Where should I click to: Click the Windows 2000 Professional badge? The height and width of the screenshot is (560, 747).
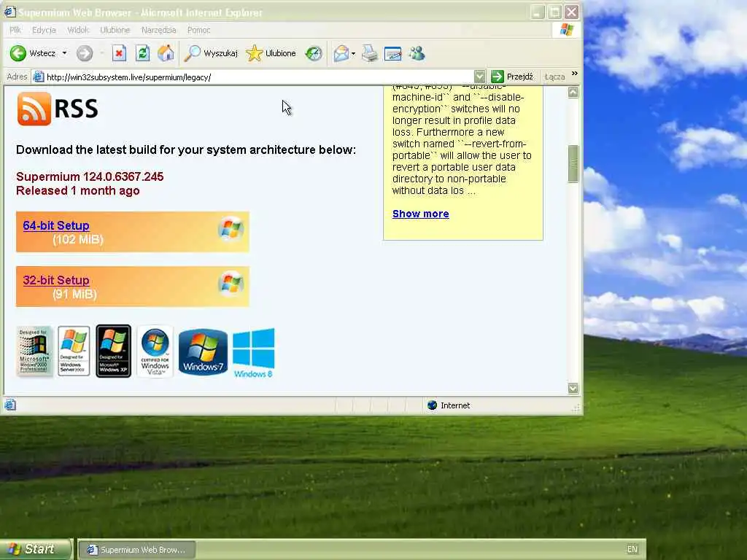(x=34, y=351)
